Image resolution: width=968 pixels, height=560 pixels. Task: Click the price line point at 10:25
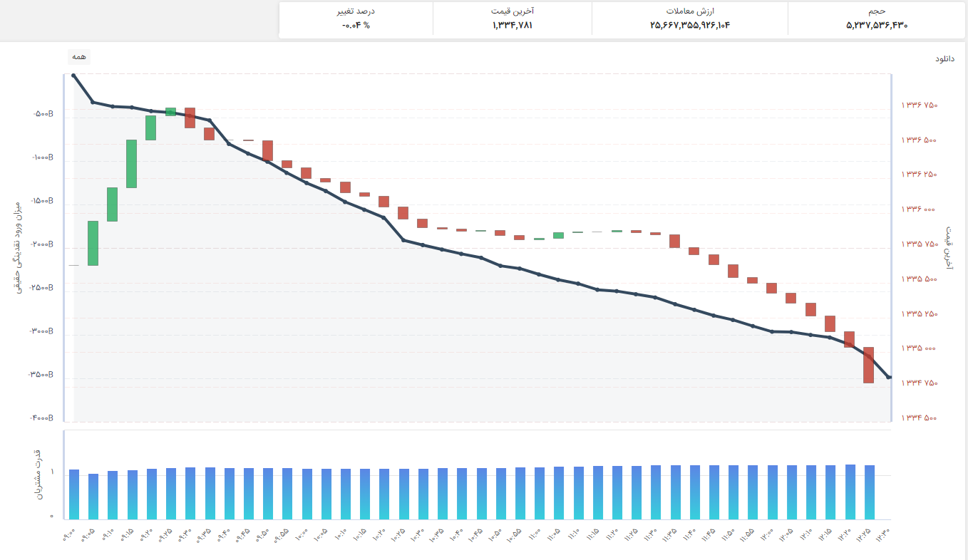(x=403, y=240)
